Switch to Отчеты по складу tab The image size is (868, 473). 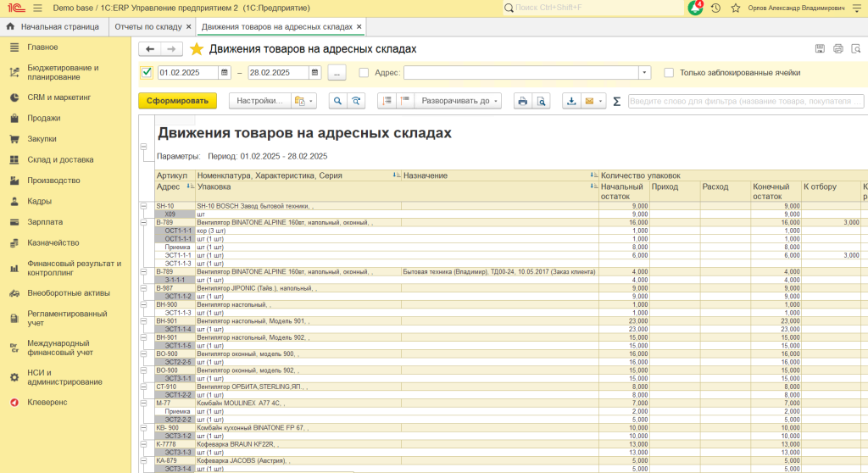[147, 26]
